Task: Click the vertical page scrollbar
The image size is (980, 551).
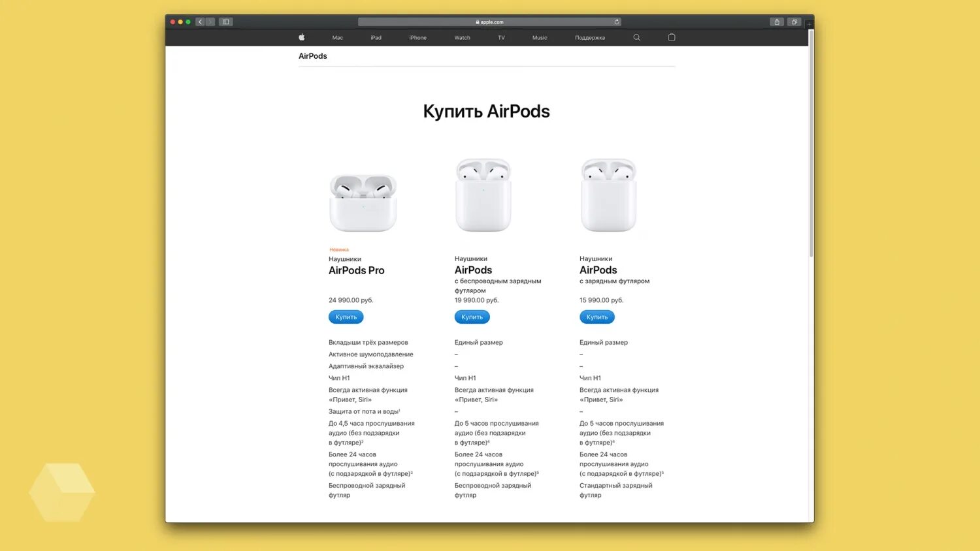Action: coord(811,144)
